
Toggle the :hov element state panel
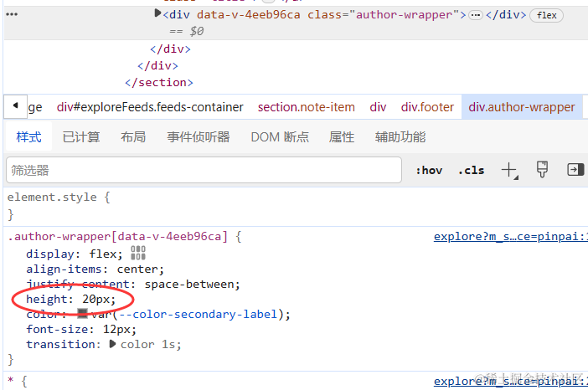tap(429, 171)
